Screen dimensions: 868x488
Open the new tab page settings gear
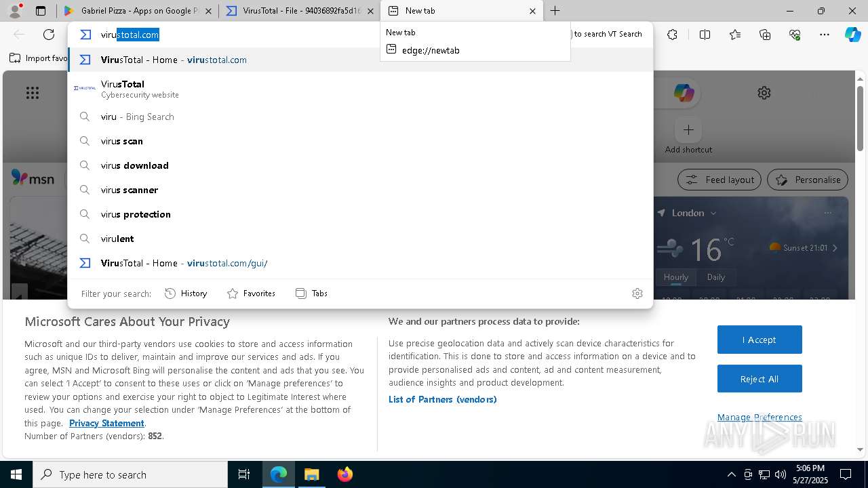click(x=764, y=93)
